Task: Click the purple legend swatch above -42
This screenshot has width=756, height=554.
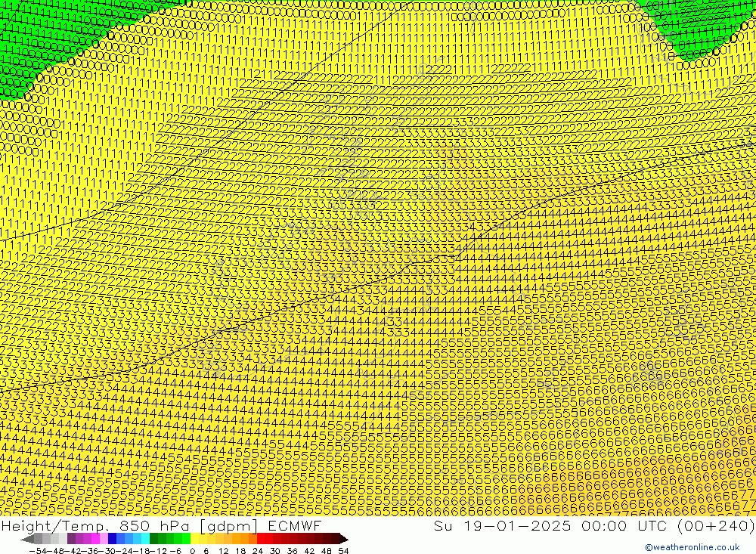Action: [x=71, y=540]
